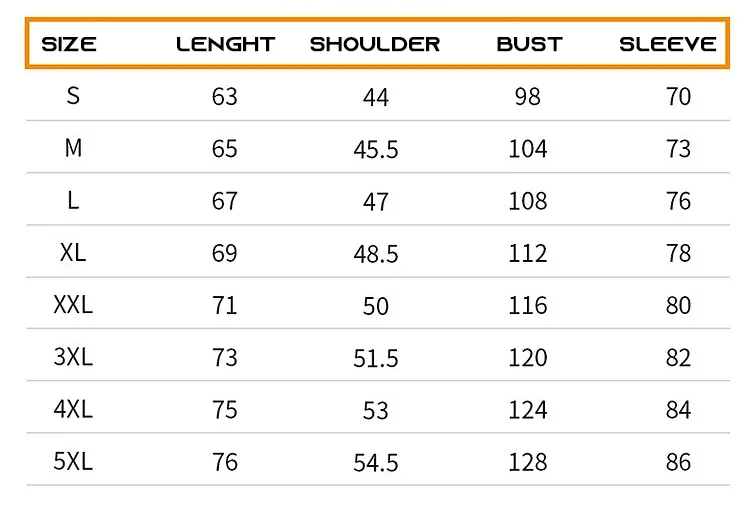Click length value 71 for size XXL

coord(224,306)
